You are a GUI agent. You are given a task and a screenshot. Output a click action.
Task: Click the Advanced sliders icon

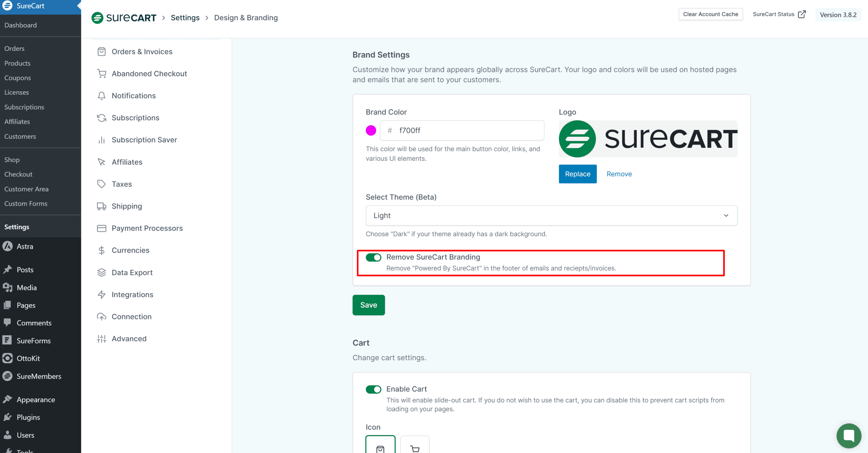101,339
